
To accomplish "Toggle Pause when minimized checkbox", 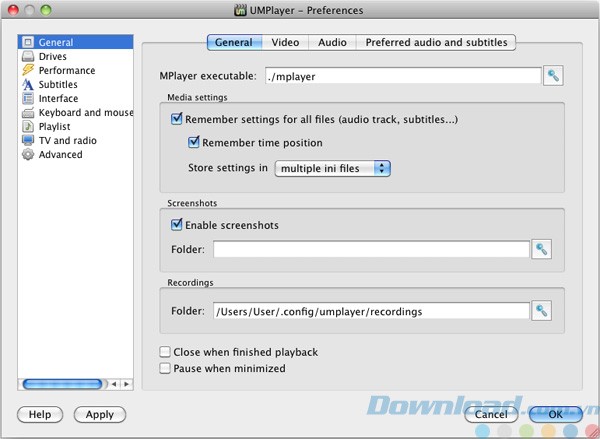I will (165, 369).
